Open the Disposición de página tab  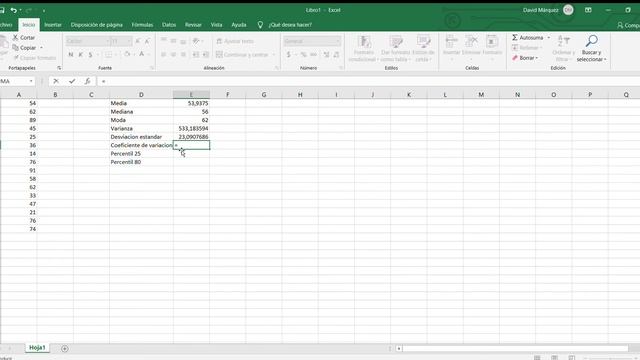[96, 25]
